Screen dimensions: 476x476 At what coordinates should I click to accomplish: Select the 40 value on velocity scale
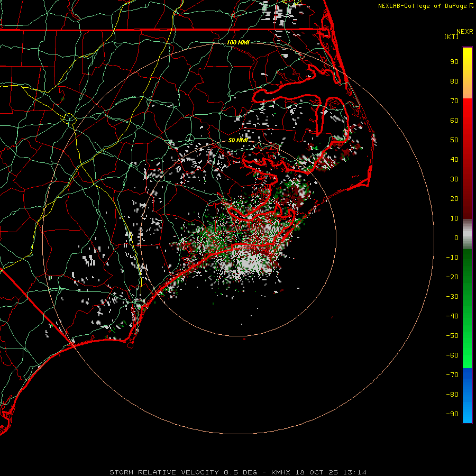pos(454,160)
